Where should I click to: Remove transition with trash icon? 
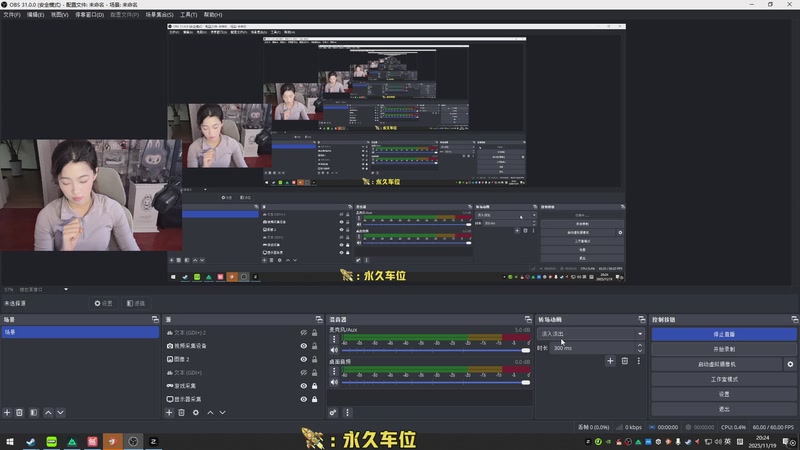(624, 361)
